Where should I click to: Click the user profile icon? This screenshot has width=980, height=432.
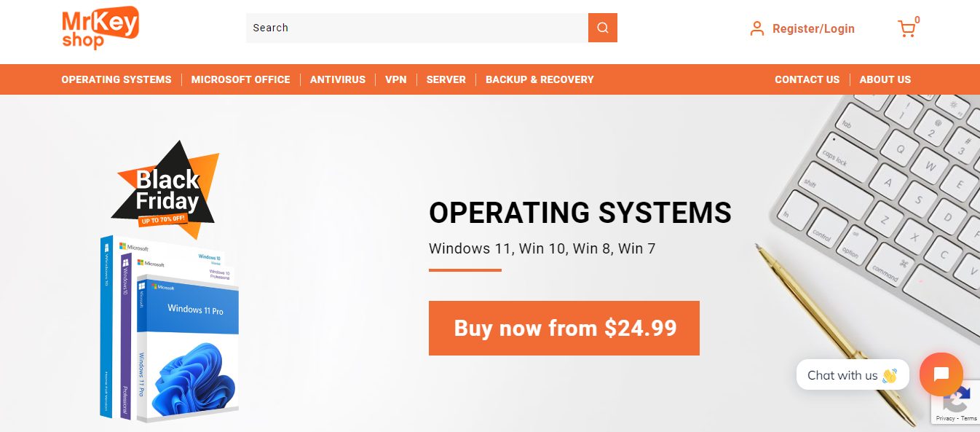pyautogui.click(x=757, y=28)
